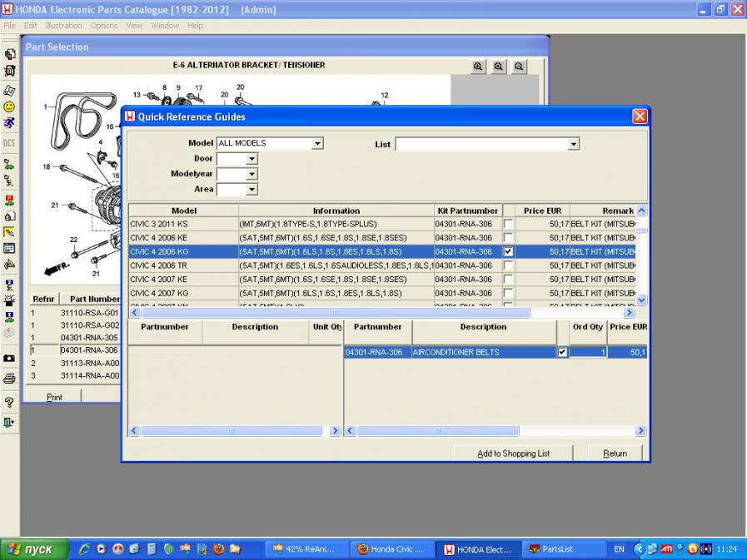Expand hidden tray icons arrow
This screenshot has height=560, width=747.
(x=639, y=549)
